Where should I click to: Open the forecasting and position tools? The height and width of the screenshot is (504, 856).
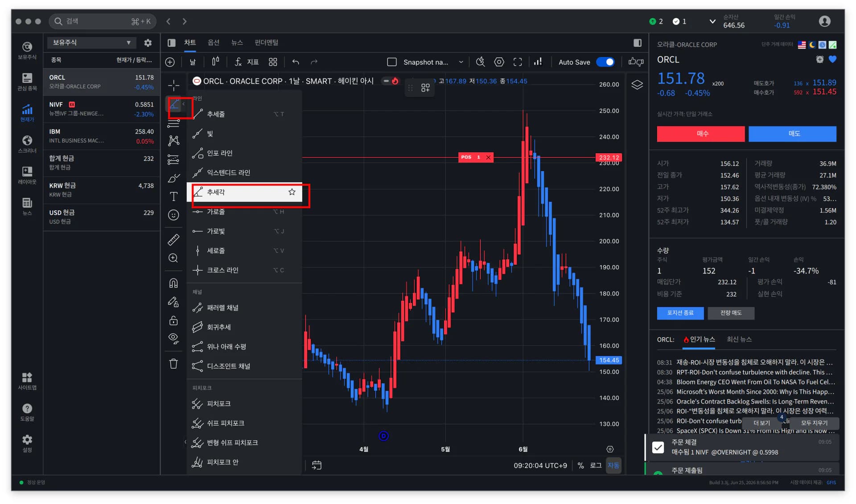(173, 159)
